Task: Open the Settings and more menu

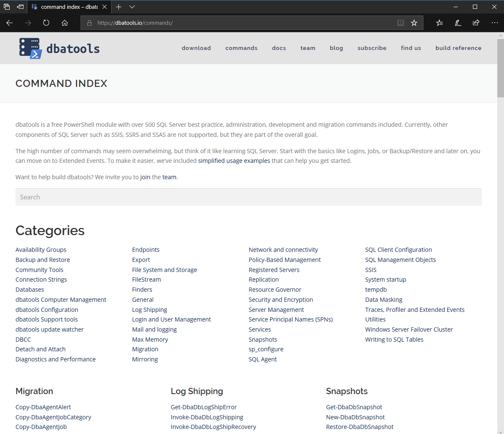Action: click(494, 23)
